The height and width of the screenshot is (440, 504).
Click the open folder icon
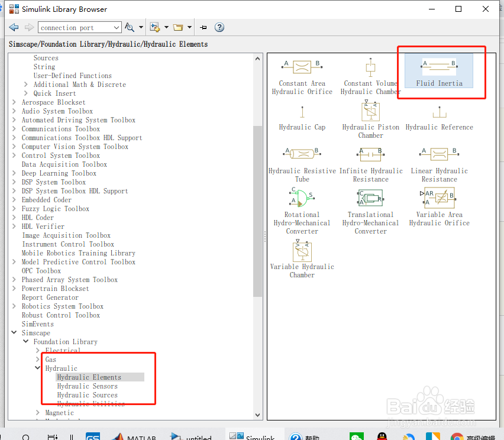click(178, 27)
